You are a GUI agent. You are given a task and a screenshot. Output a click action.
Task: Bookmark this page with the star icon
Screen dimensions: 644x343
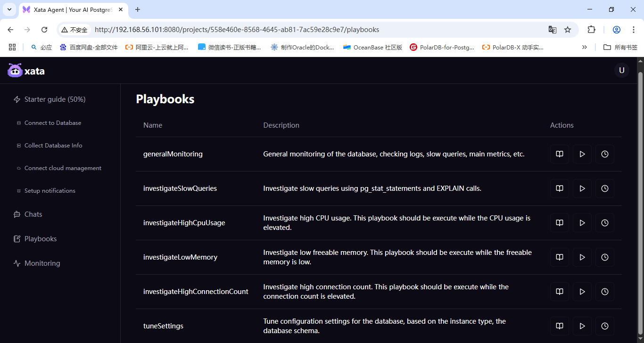pyautogui.click(x=568, y=29)
